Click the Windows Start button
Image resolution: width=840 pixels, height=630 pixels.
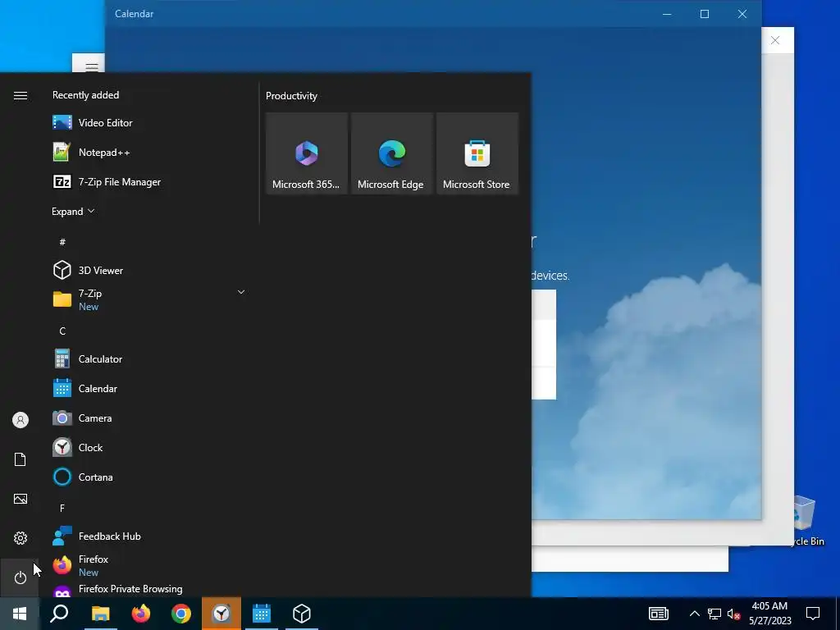click(x=20, y=614)
